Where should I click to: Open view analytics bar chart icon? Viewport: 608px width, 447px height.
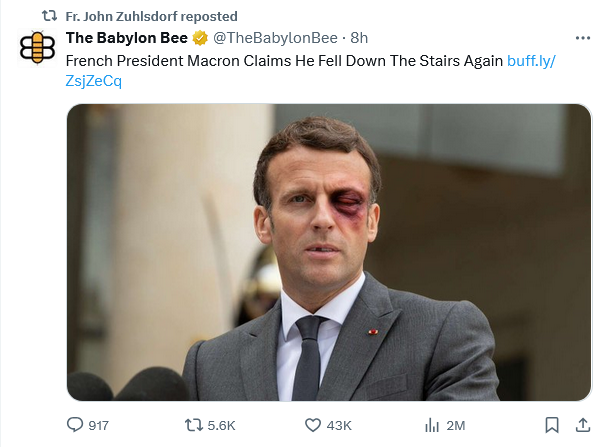pos(432,425)
